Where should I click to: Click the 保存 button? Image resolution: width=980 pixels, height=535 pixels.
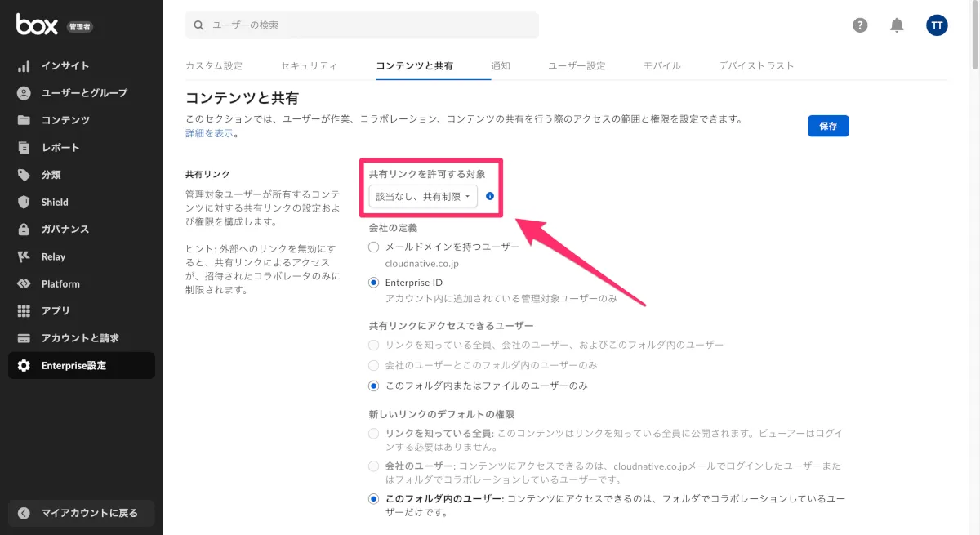click(x=828, y=126)
